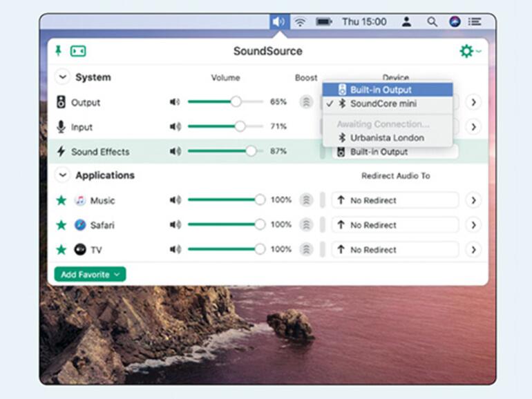The image size is (532, 399).
Task: Toggle Boost on the Output row
Action: [x=306, y=101]
